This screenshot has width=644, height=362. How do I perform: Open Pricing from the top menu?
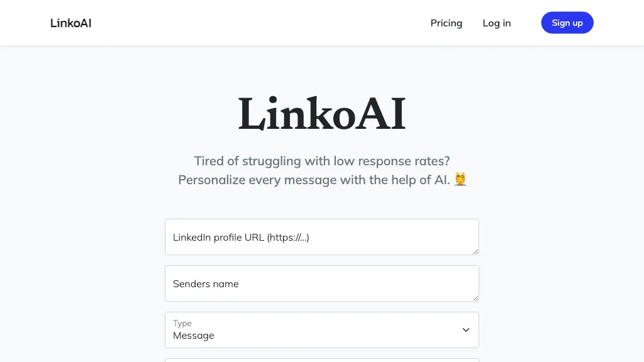pos(446,23)
